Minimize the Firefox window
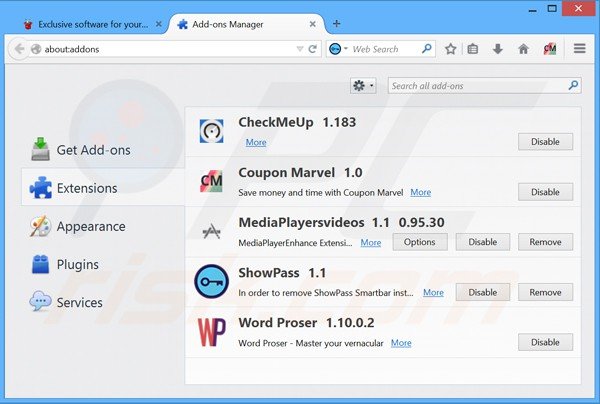This screenshot has height=404, width=600. pyautogui.click(x=532, y=9)
